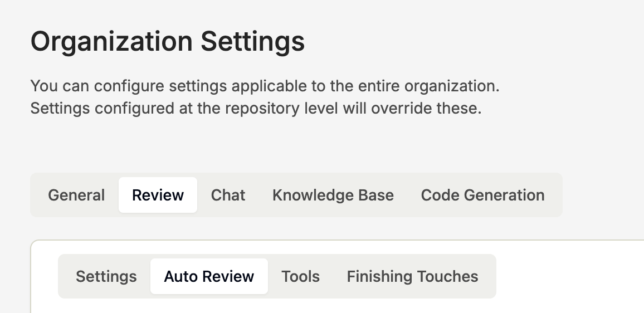View Code Generation configuration options
The width and height of the screenshot is (644, 313).
point(482,195)
